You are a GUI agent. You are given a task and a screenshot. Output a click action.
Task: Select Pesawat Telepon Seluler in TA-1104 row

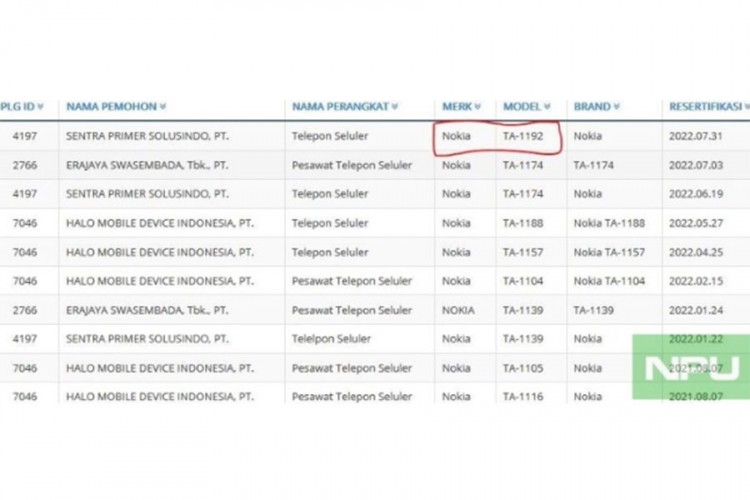click(x=352, y=281)
